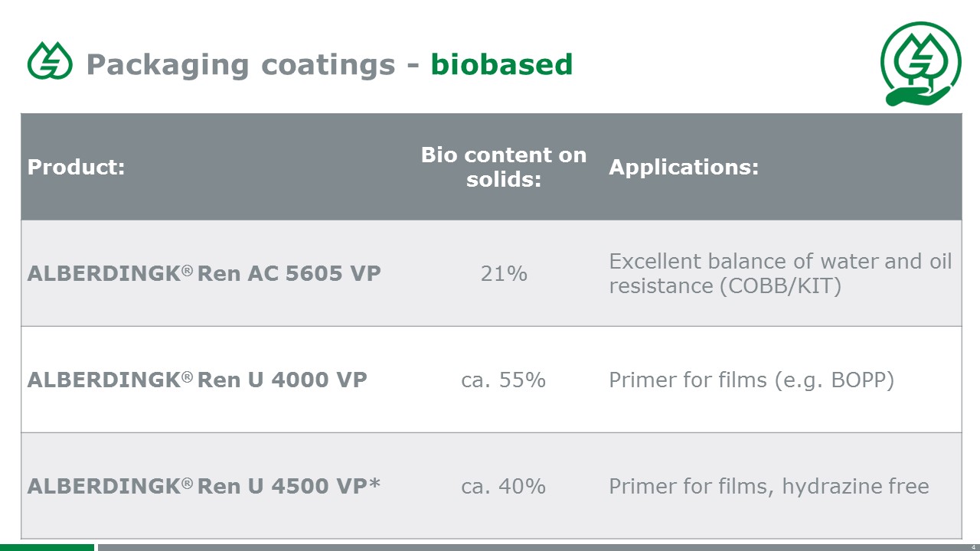Click the green footer bar segment

pyautogui.click(x=47, y=547)
